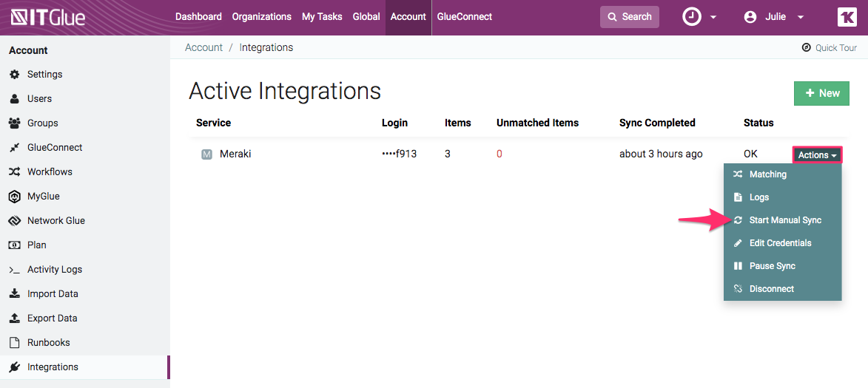Open My Tasks in top navigation
868x388 pixels.
pyautogui.click(x=322, y=16)
